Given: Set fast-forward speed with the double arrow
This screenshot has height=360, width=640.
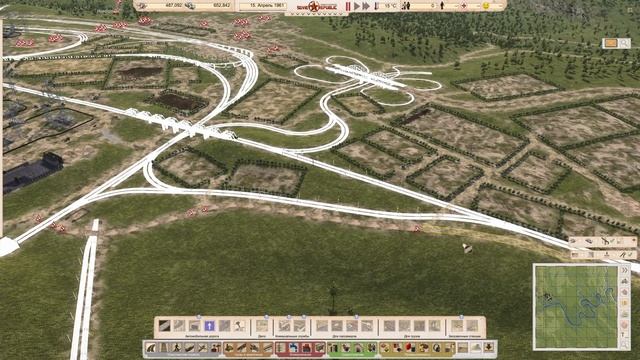Looking at the screenshot, I should [x=366, y=6].
